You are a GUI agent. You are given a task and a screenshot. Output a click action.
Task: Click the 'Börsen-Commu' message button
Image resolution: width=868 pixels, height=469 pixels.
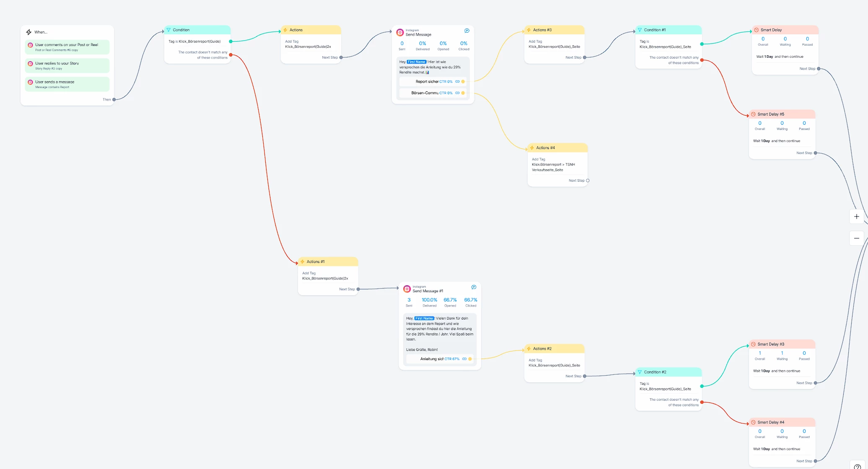[433, 93]
